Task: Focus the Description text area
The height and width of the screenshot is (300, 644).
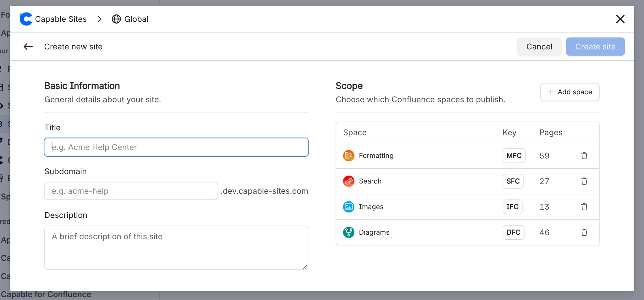Action: pyautogui.click(x=176, y=248)
